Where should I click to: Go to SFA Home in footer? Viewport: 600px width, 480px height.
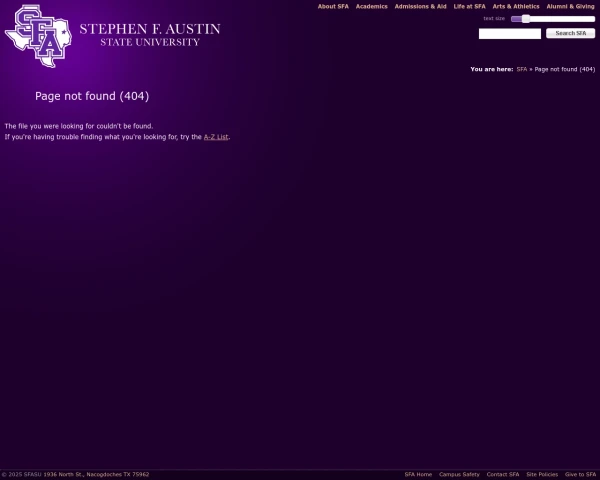tap(418, 474)
